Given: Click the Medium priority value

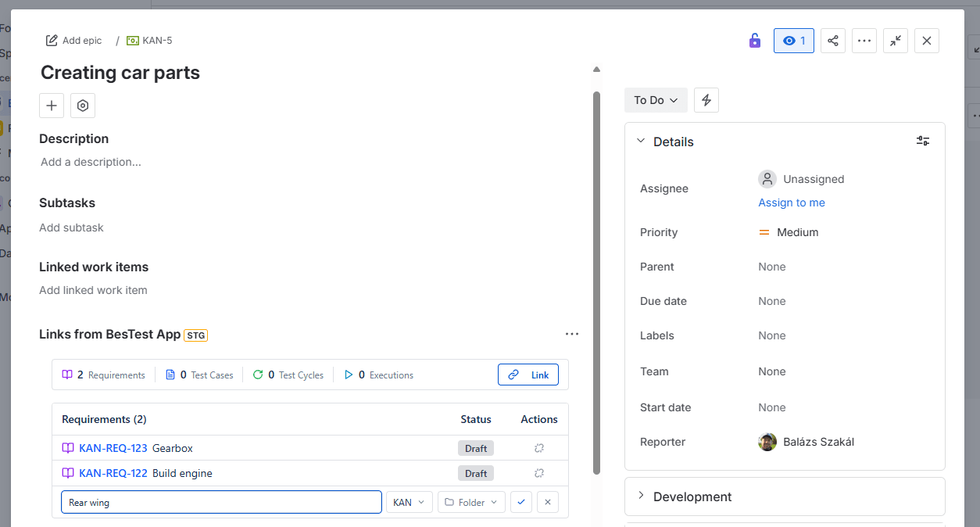Looking at the screenshot, I should (789, 232).
